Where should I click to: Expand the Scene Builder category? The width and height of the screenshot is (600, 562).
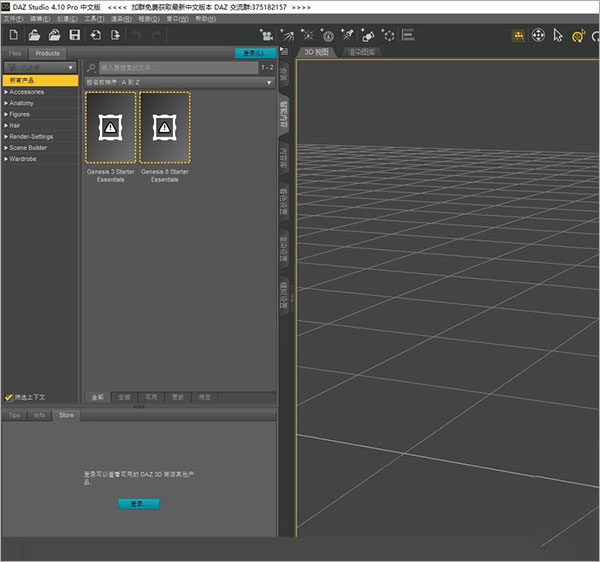(6, 148)
